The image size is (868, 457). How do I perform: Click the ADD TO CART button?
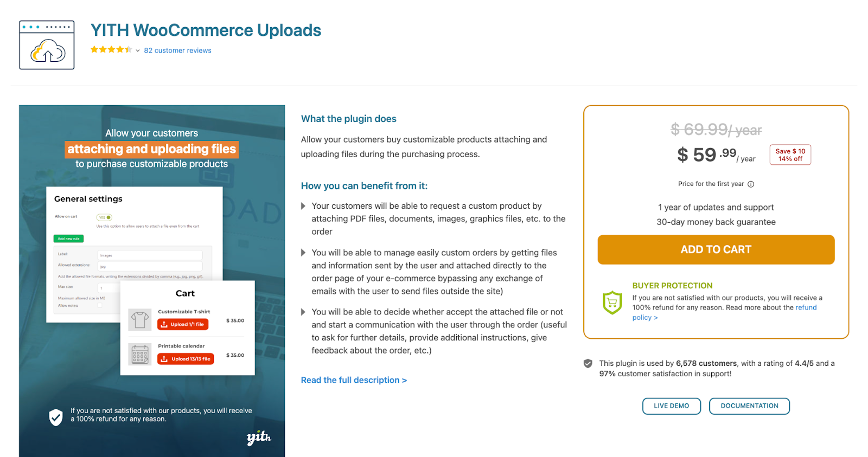(x=716, y=249)
